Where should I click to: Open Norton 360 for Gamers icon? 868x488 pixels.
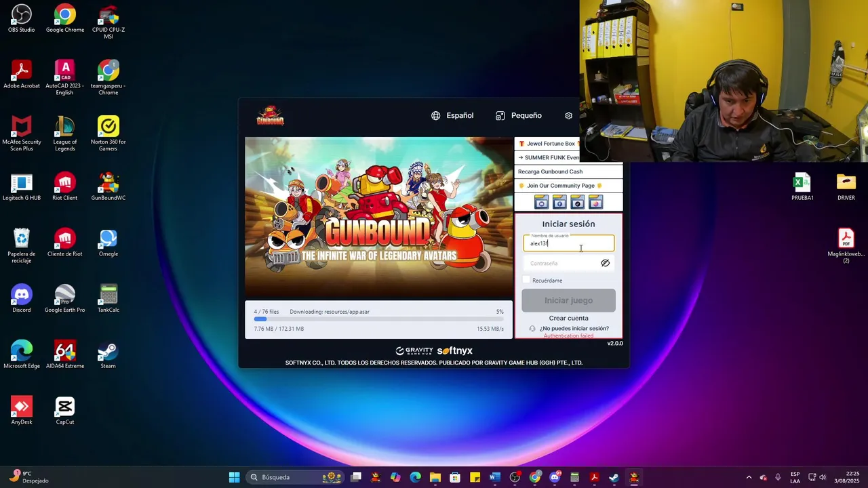[108, 134]
